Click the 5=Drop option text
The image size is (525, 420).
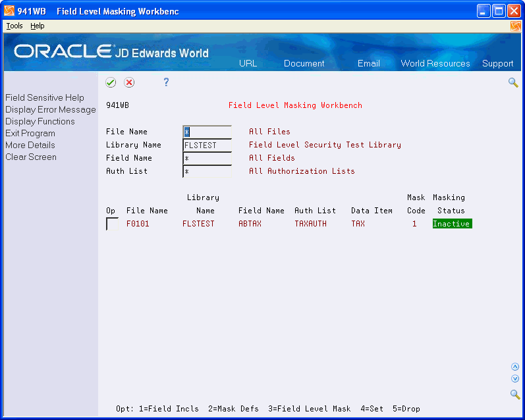click(x=406, y=409)
